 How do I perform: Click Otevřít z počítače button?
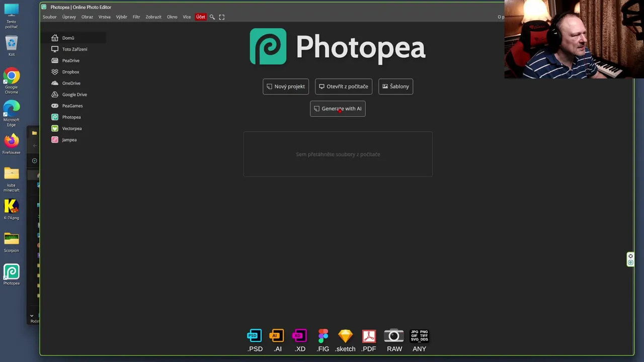tap(344, 86)
